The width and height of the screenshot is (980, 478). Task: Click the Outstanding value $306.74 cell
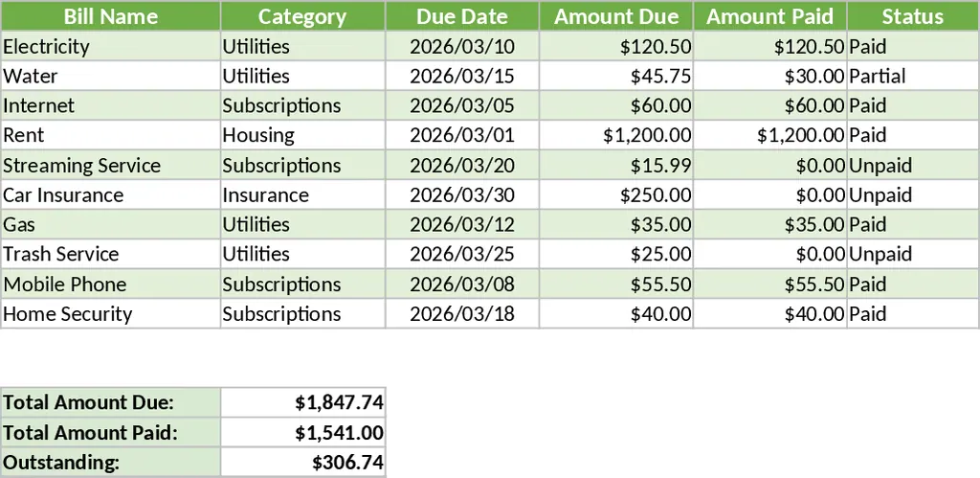tap(302, 463)
